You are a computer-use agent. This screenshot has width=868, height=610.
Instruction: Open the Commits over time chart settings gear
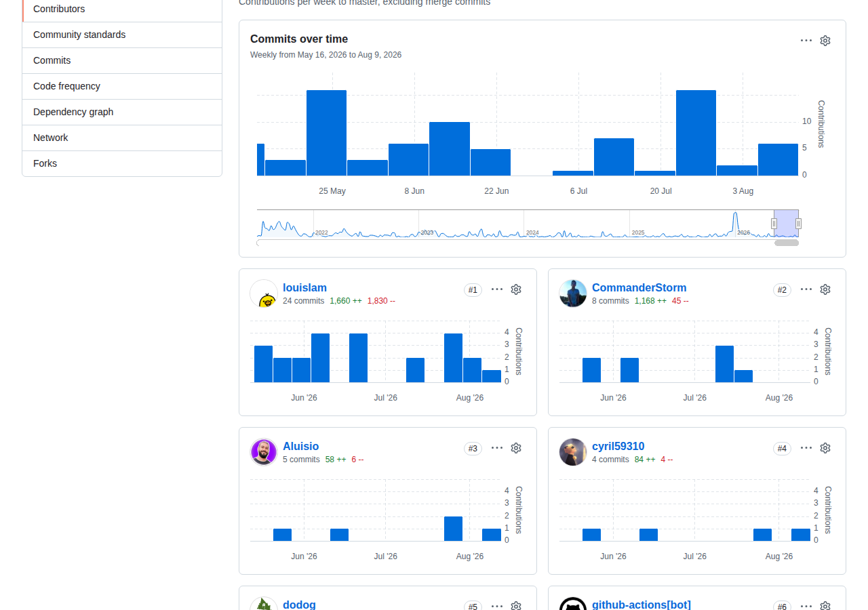pos(825,41)
